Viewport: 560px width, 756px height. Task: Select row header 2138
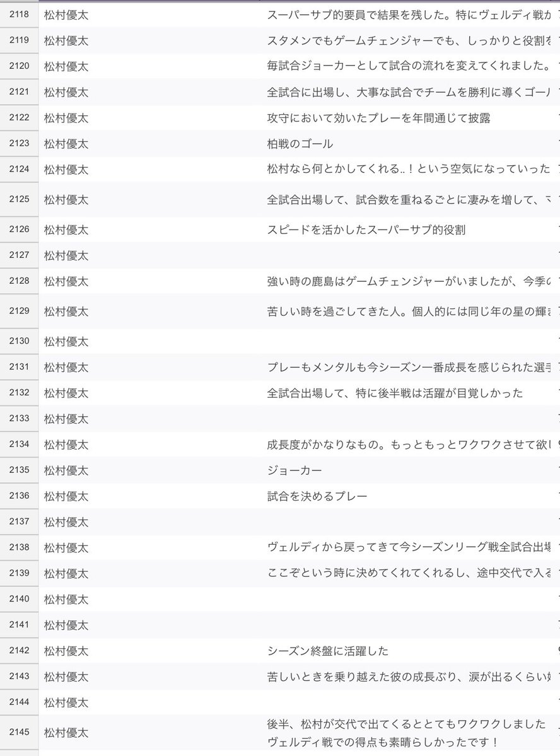pyautogui.click(x=19, y=548)
